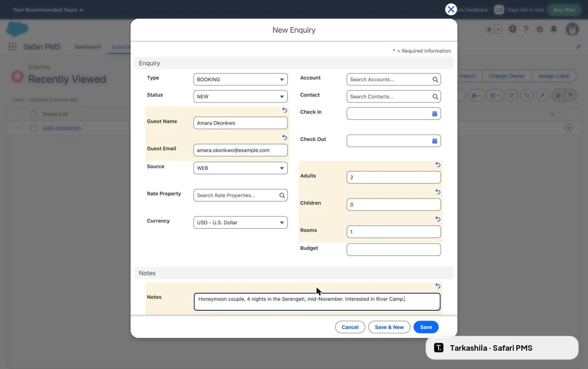Open the Source dropdown showing WEB

click(x=241, y=168)
